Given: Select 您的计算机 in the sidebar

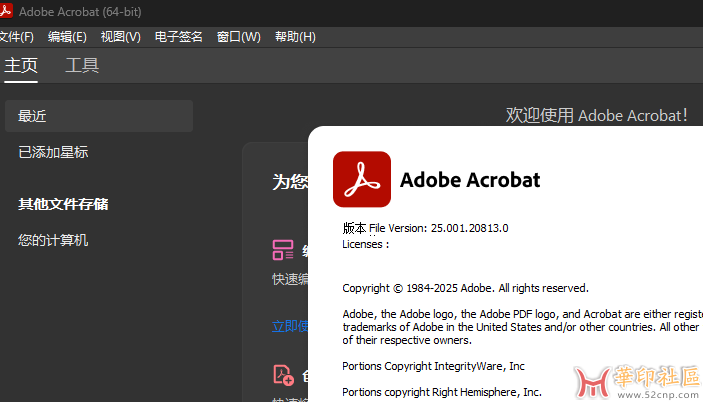Looking at the screenshot, I should (x=53, y=240).
